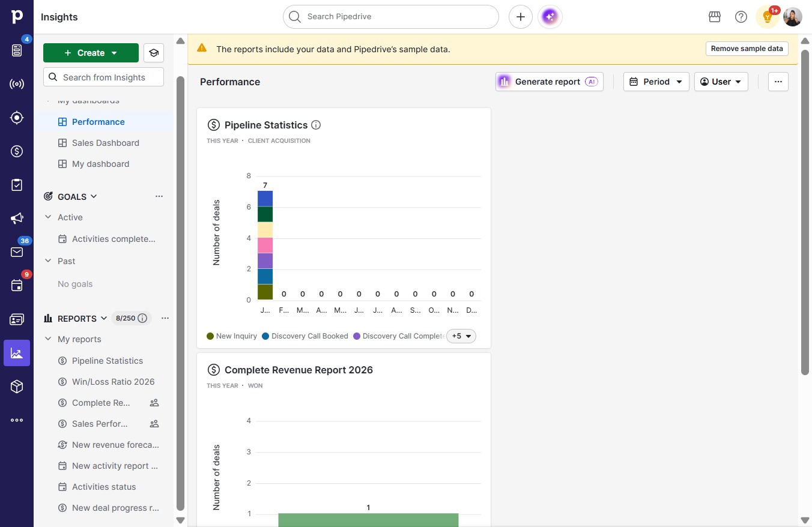Open the Automations broadcast icon
The height and width of the screenshot is (527, 812).
tap(17, 84)
